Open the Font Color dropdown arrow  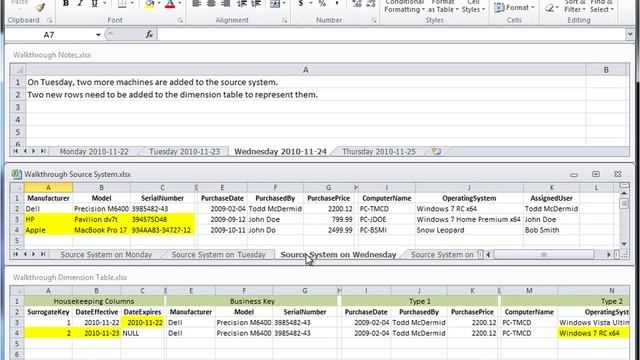[x=180, y=4]
